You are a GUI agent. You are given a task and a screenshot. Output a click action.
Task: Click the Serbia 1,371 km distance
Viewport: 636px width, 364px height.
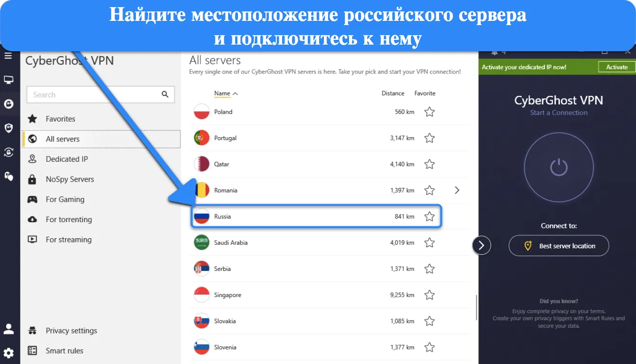pos(402,269)
